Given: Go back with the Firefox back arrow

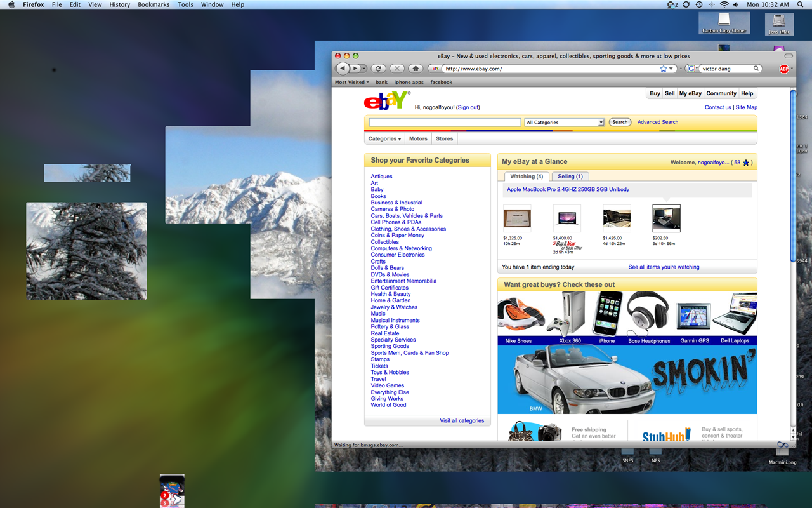Looking at the screenshot, I should 343,69.
